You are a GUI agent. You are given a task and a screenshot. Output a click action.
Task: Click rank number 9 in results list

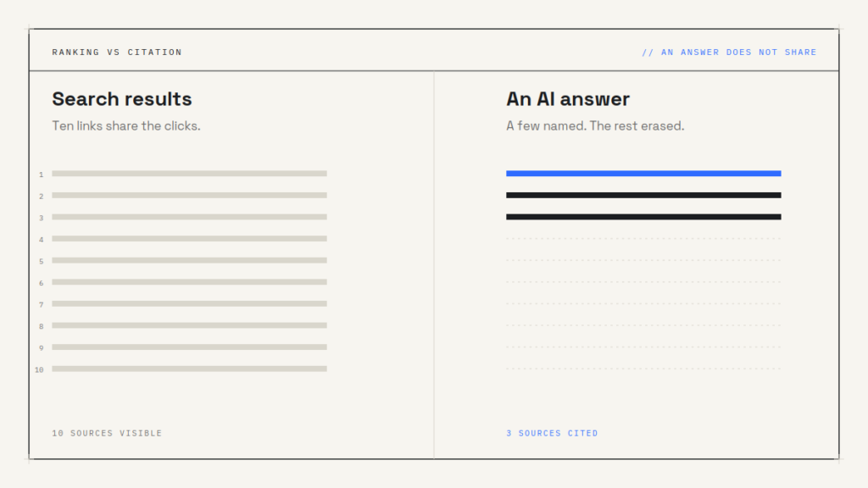pos(41,348)
